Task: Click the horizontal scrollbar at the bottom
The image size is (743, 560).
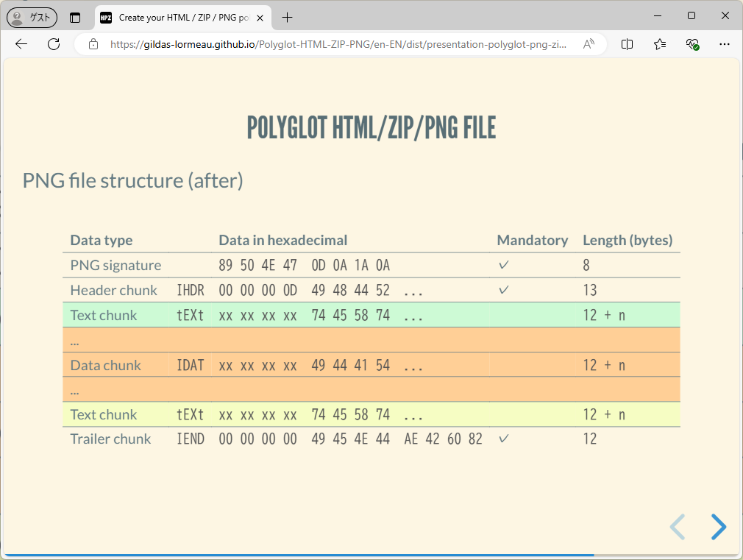Action: (x=294, y=555)
